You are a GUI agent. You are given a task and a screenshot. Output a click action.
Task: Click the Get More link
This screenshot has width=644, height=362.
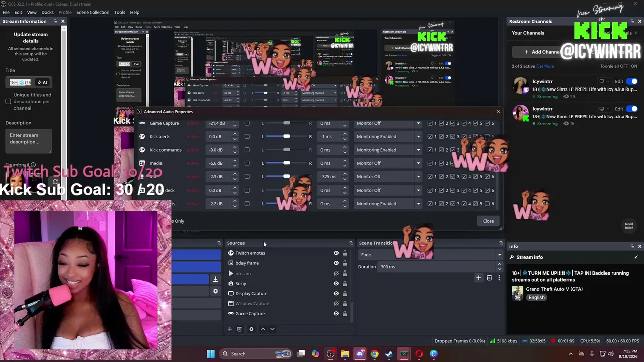(545, 66)
